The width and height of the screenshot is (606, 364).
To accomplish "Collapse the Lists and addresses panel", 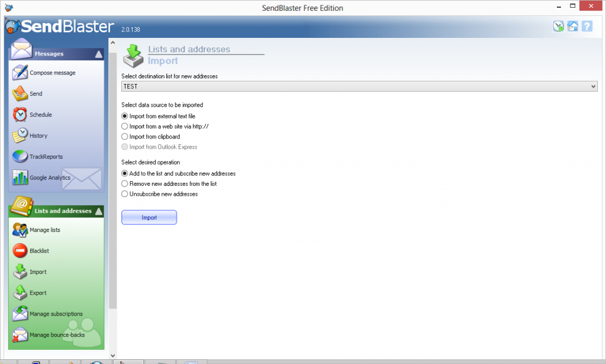I will coord(98,211).
